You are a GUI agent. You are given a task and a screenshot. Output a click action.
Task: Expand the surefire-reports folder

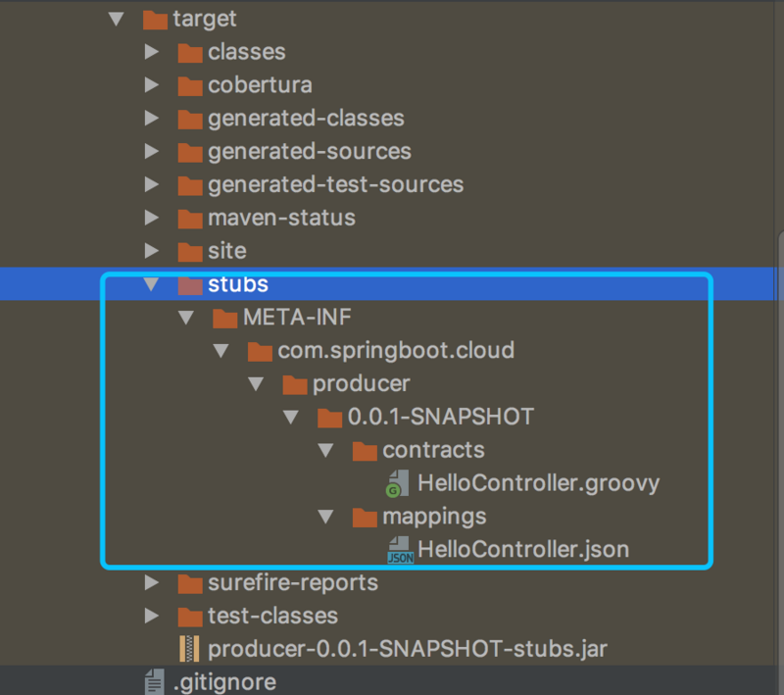click(152, 582)
